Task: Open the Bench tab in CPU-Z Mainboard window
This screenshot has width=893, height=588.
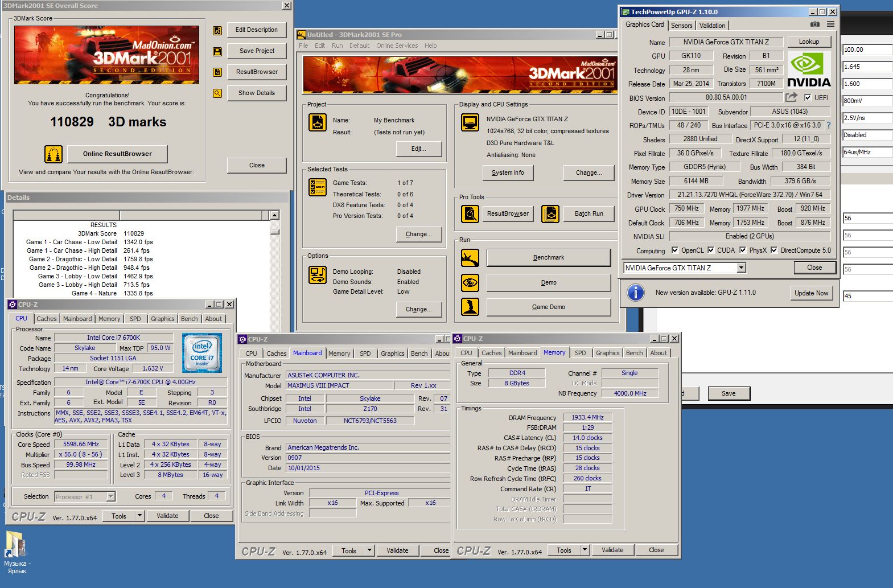Action: click(419, 353)
